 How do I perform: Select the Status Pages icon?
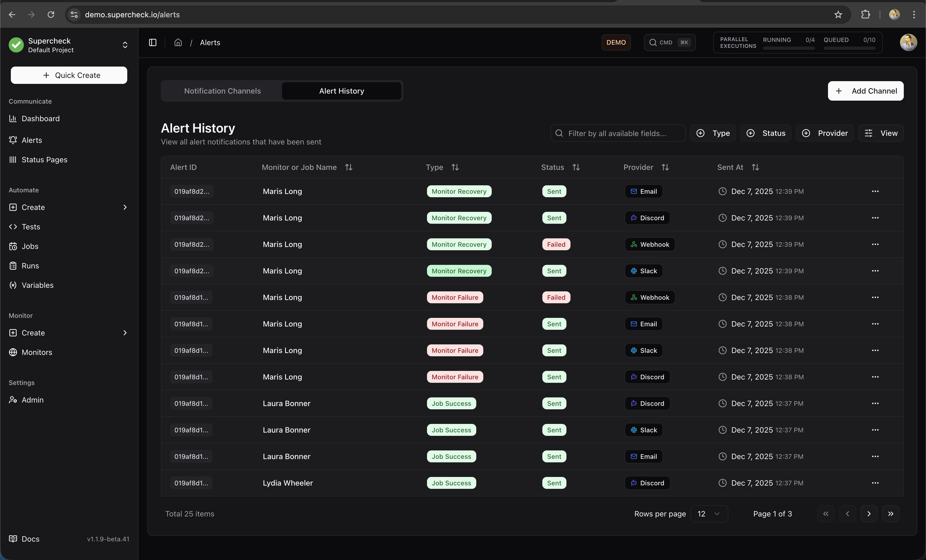(x=13, y=159)
